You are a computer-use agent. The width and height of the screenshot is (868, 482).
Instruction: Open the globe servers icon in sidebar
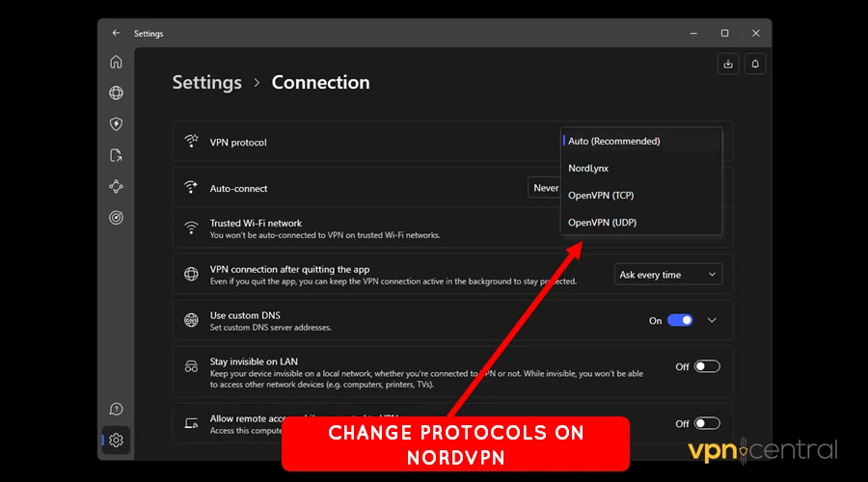pyautogui.click(x=116, y=94)
